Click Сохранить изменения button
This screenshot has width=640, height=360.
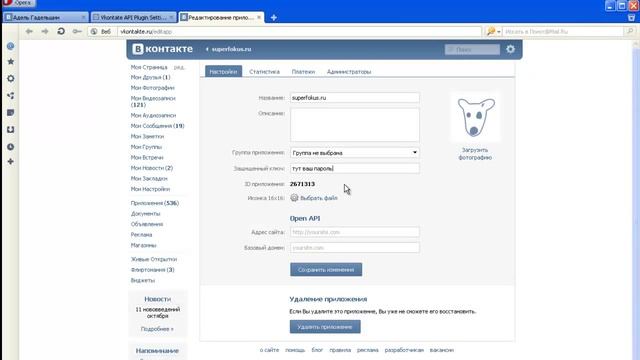(326, 269)
